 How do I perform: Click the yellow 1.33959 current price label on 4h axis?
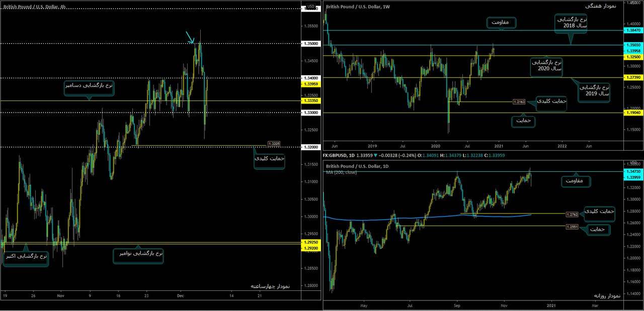point(311,84)
